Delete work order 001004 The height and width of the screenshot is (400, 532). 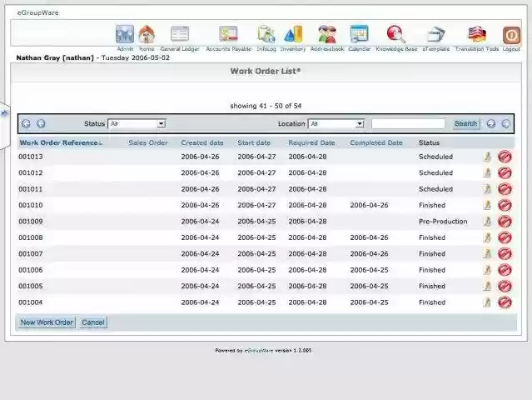click(x=505, y=302)
